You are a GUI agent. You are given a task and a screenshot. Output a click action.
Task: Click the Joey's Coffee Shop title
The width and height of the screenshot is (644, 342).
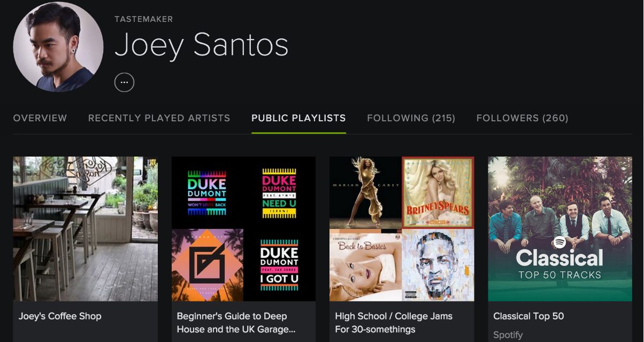pyautogui.click(x=60, y=316)
